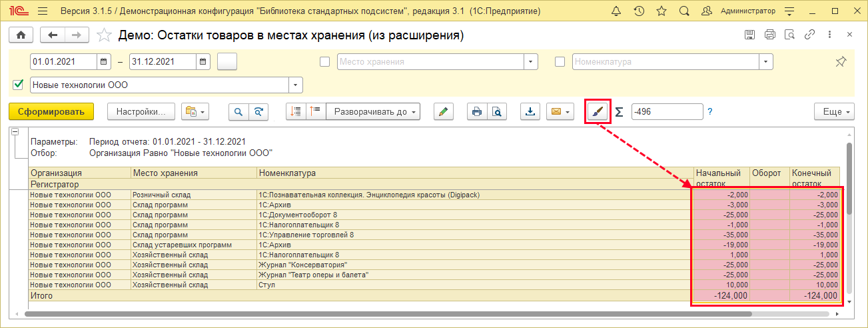Image resolution: width=868 pixels, height=328 pixels.
Task: Open Администратор user menu
Action: [x=748, y=11]
